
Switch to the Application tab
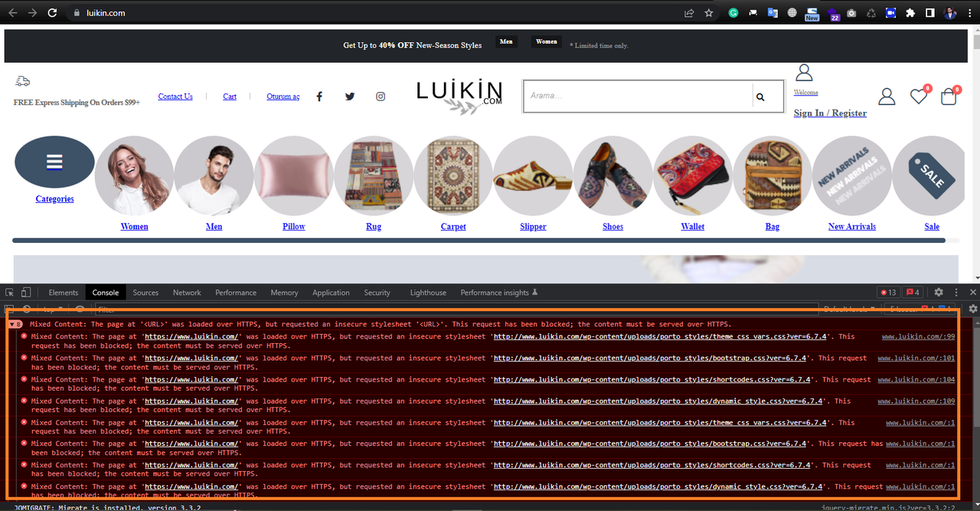[331, 293]
